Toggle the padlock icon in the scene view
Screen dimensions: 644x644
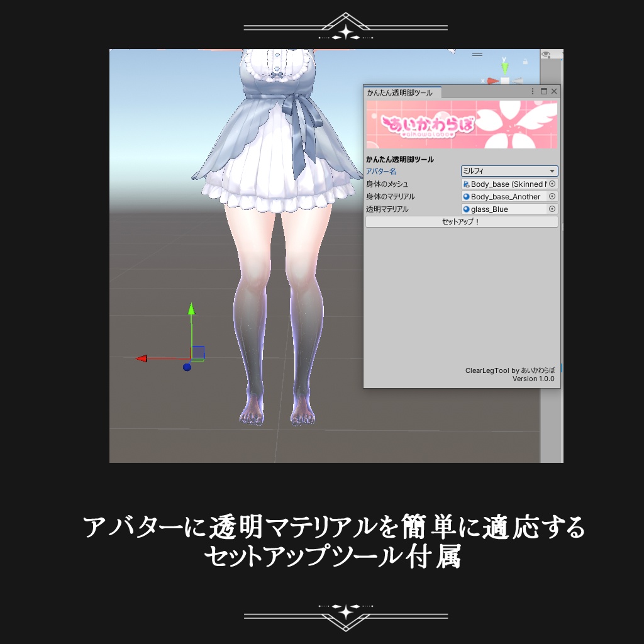point(526,60)
